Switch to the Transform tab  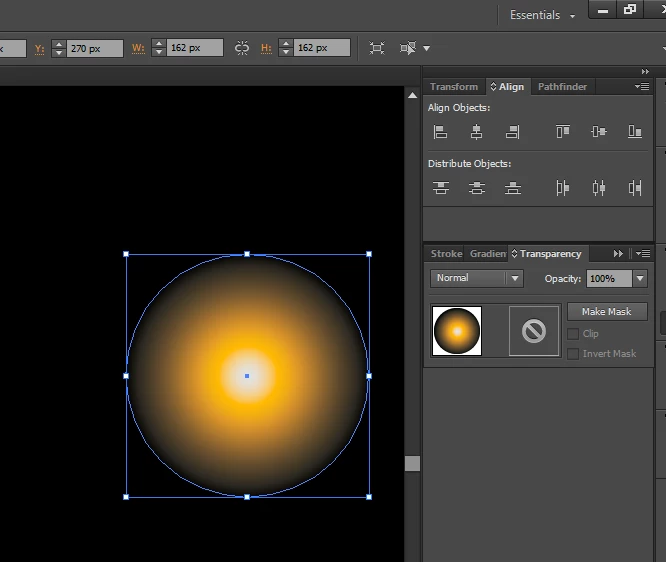pos(454,87)
